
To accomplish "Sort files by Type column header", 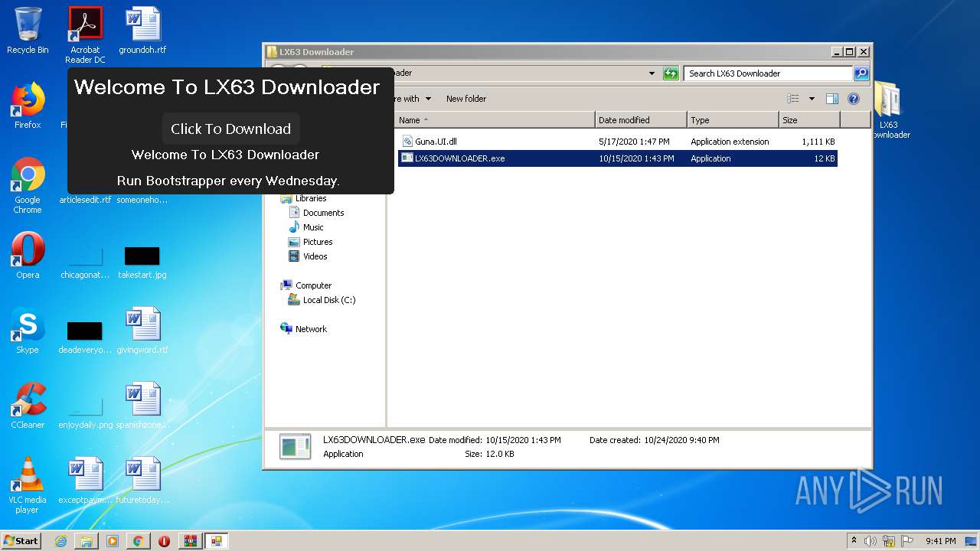I will (x=733, y=120).
